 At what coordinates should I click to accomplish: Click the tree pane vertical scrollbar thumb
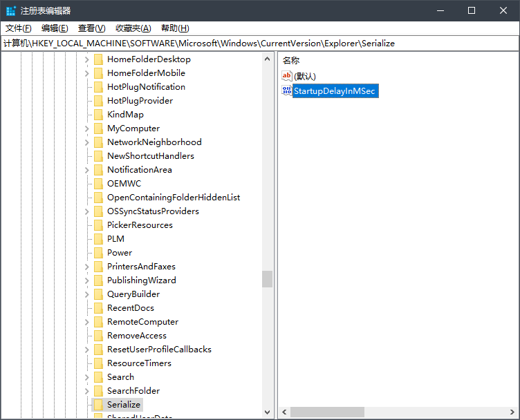pyautogui.click(x=268, y=279)
